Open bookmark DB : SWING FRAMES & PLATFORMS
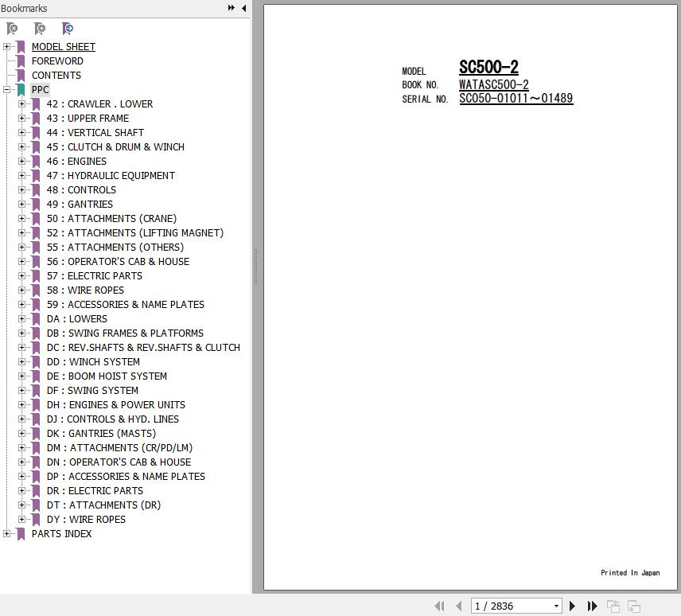This screenshot has height=616, width=681. point(125,333)
